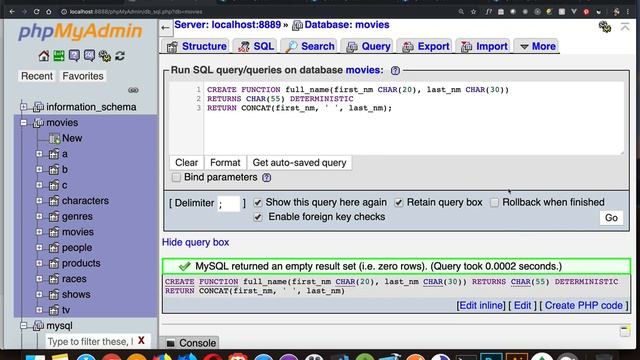This screenshot has height=360, width=640.
Task: Clear the filter with red X
Action: (x=141, y=340)
